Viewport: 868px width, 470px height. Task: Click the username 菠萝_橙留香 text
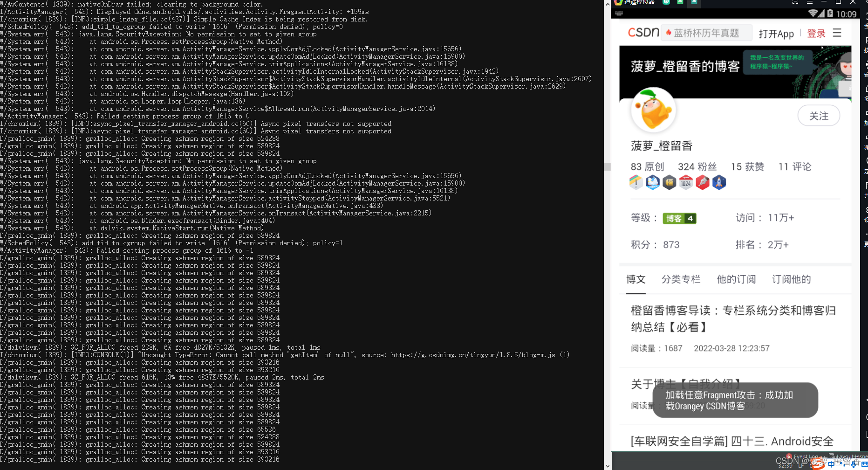pos(662,146)
